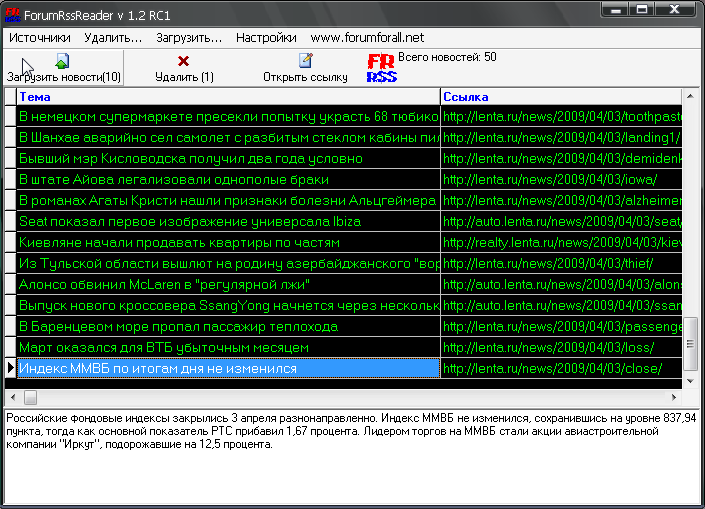The height and width of the screenshot is (509, 705).
Task: Select row Алонсо обвинил McLaren
Action: [x=228, y=285]
